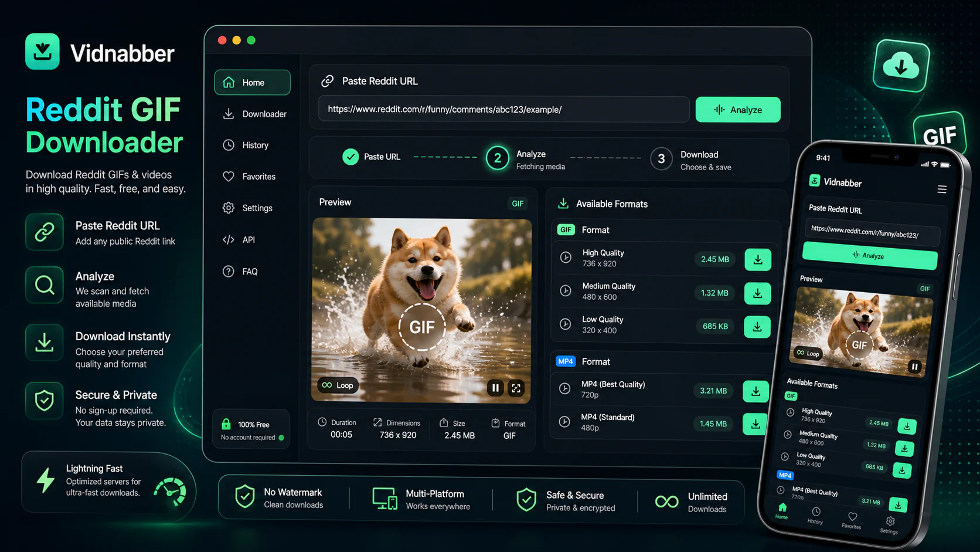This screenshot has height=552, width=980.
Task: Click the clock icon beside MP4 (Best Quality)
Action: (564, 388)
